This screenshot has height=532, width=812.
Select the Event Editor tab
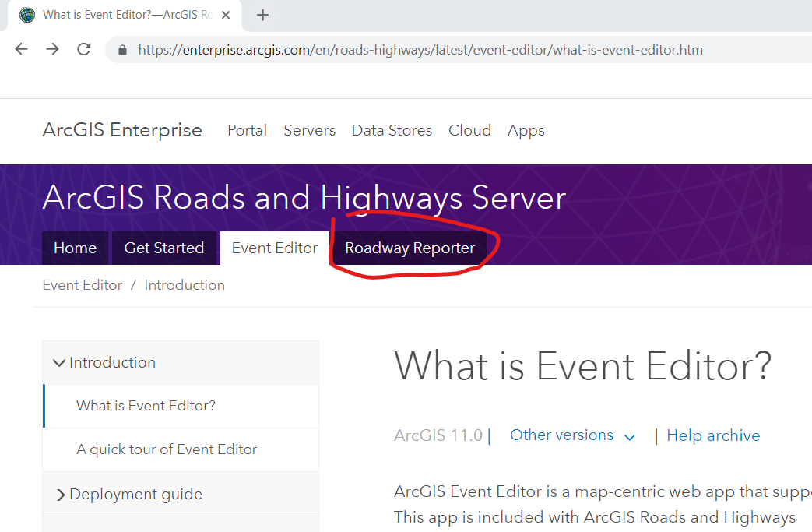(x=275, y=248)
